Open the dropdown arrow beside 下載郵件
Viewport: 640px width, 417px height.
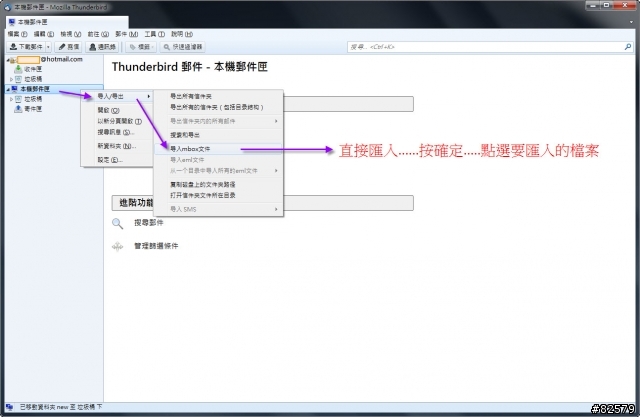[48, 47]
